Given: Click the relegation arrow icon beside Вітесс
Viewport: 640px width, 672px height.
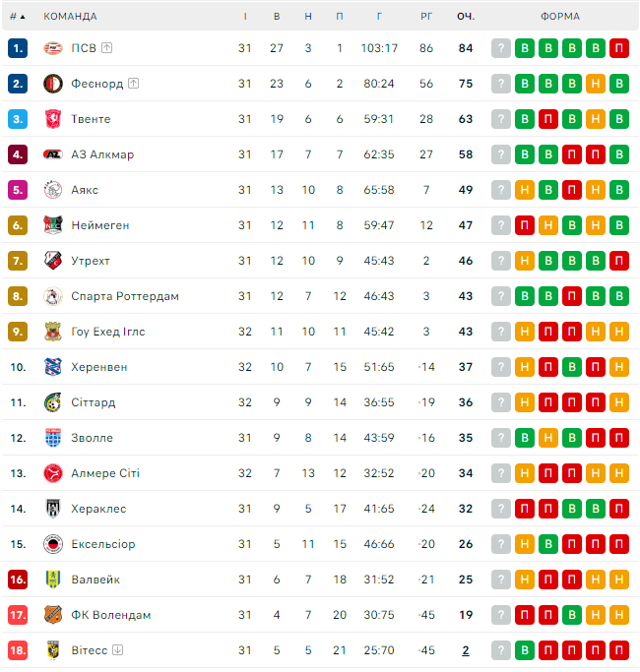Looking at the screenshot, I should click(118, 650).
